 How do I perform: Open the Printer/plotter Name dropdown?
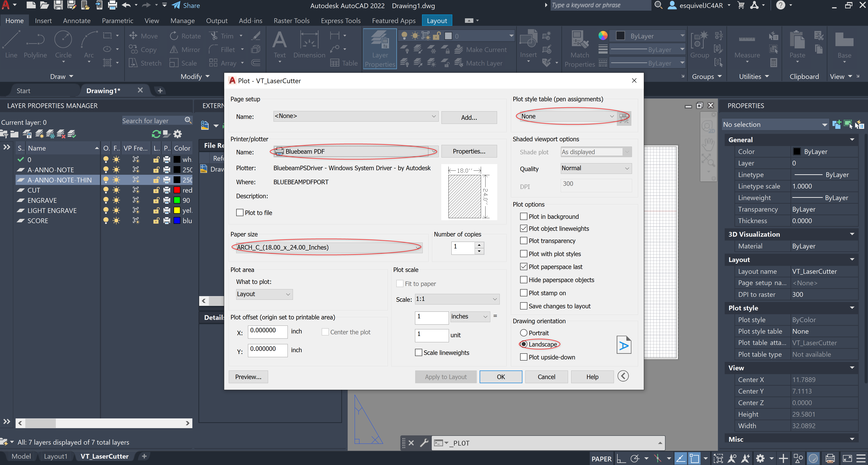[356, 152]
